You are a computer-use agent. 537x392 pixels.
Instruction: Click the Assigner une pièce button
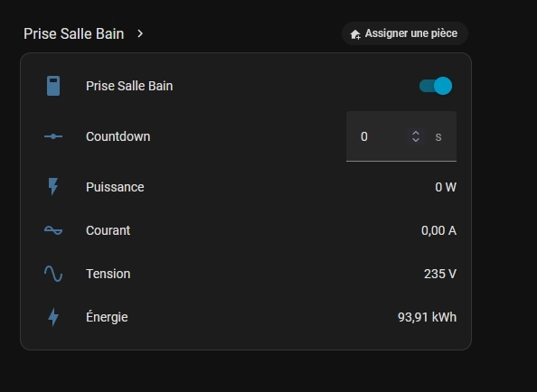coord(405,33)
